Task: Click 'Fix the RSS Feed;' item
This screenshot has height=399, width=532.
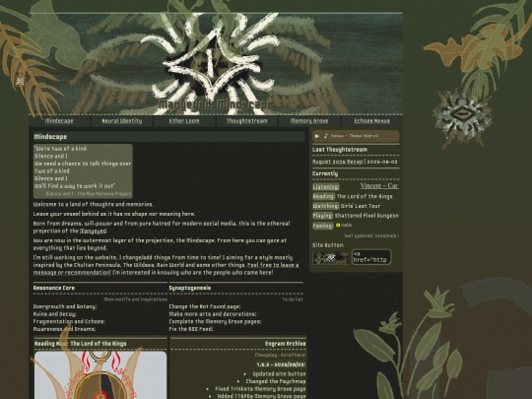Action: tap(191, 329)
